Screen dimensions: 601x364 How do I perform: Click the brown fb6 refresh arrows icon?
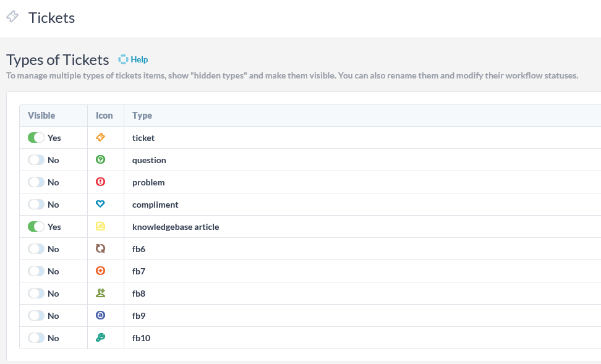point(100,248)
